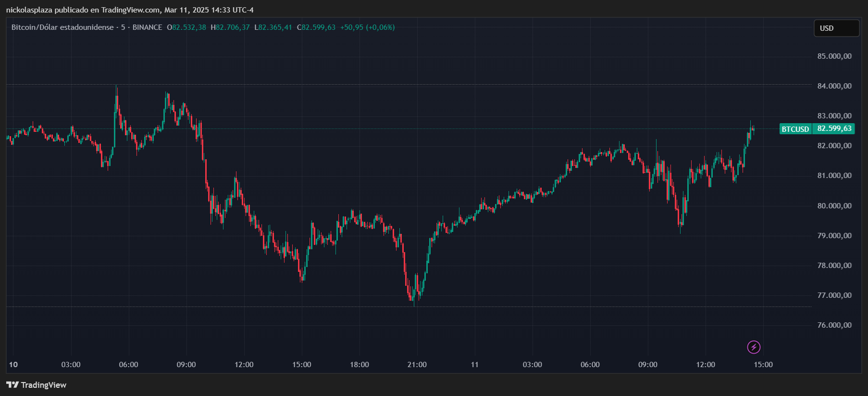
Task: Click the open value 82.532,38
Action: (189, 27)
